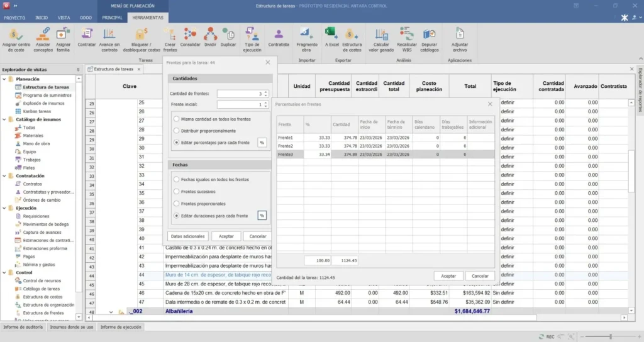Select Misma cantidad en todos los frentes
This screenshot has width=644, height=342.
click(176, 118)
